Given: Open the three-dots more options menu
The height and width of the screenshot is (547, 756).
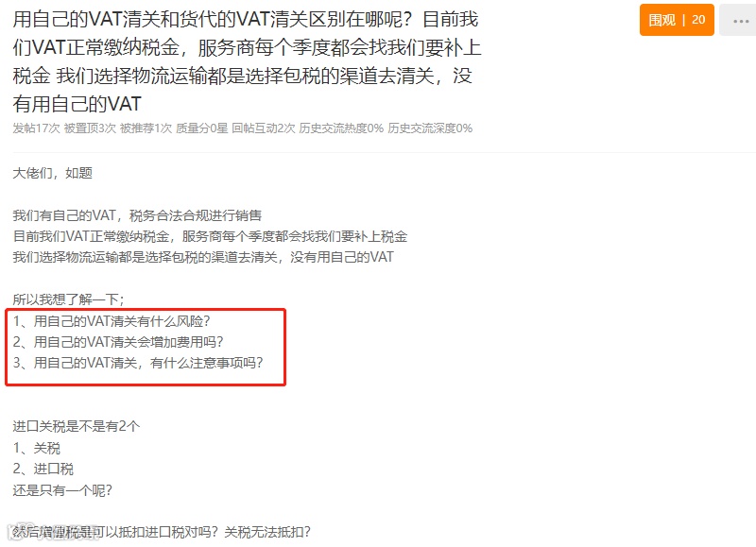Looking at the screenshot, I should [740, 20].
